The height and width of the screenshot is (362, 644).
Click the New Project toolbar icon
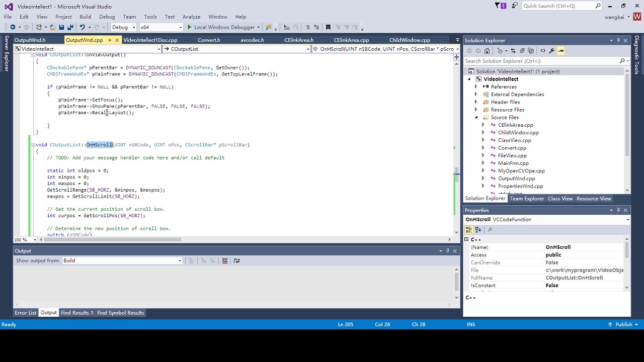click(39, 27)
